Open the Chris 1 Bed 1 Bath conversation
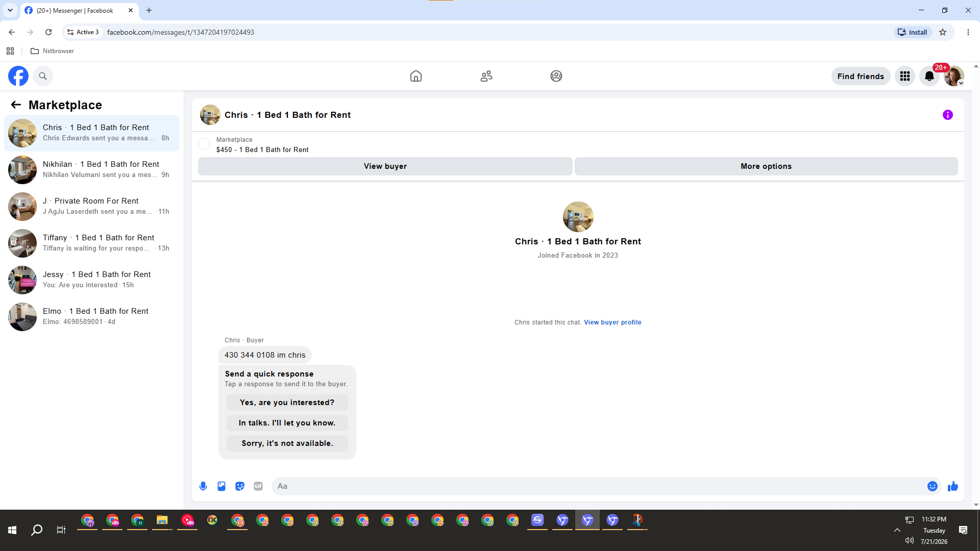This screenshot has width=980, height=551. [x=92, y=133]
